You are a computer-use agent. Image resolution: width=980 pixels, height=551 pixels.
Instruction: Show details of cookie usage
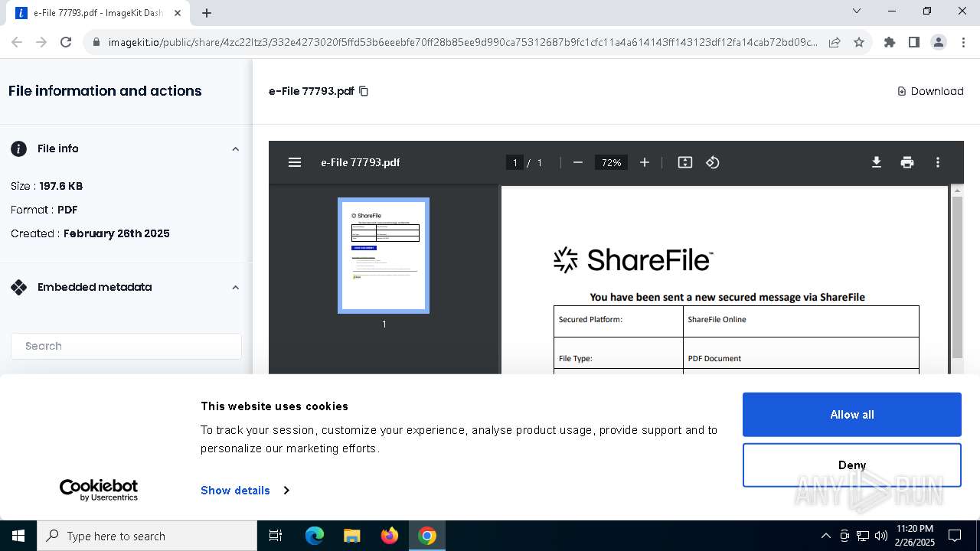245,490
